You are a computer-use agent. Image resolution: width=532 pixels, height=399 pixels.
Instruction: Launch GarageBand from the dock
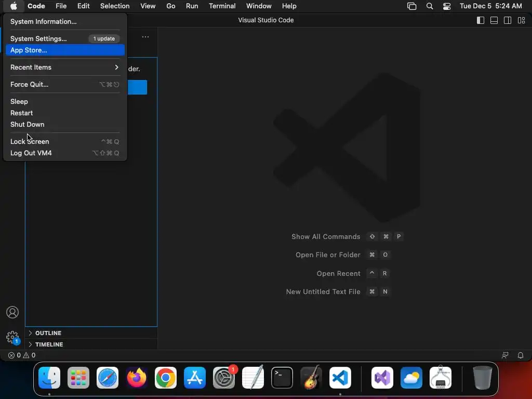click(x=311, y=378)
